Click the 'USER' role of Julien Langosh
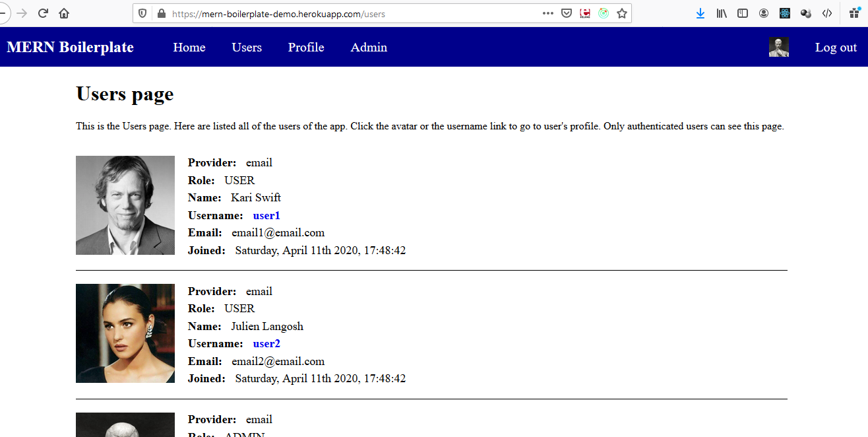The height and width of the screenshot is (437, 868). [239, 308]
